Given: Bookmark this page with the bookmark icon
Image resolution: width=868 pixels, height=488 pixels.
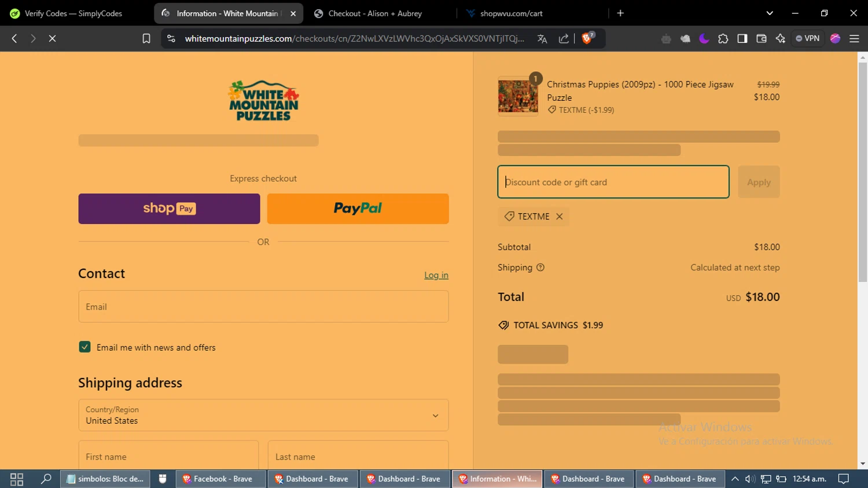Looking at the screenshot, I should (146, 38).
